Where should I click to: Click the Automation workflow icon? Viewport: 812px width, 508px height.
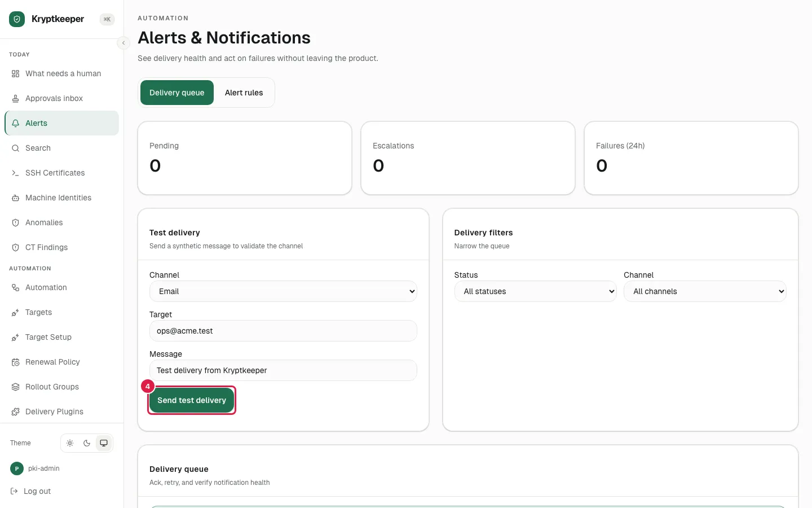(x=16, y=288)
